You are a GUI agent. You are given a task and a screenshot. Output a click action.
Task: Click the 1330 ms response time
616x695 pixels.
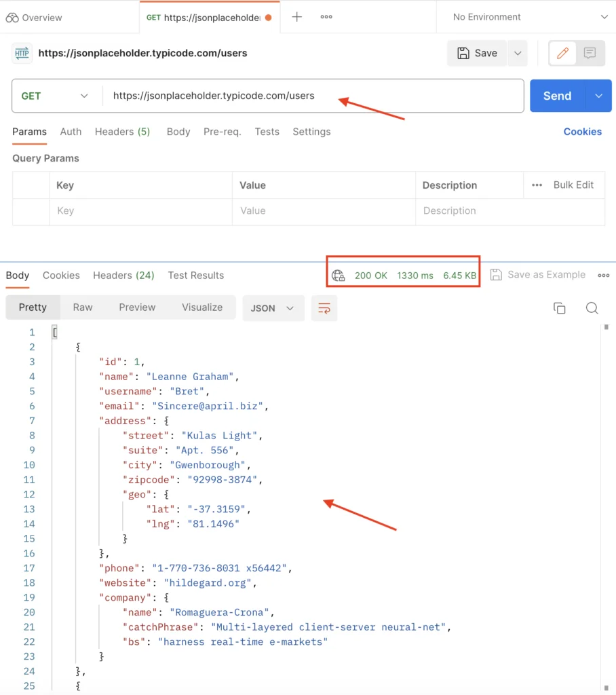(x=415, y=276)
